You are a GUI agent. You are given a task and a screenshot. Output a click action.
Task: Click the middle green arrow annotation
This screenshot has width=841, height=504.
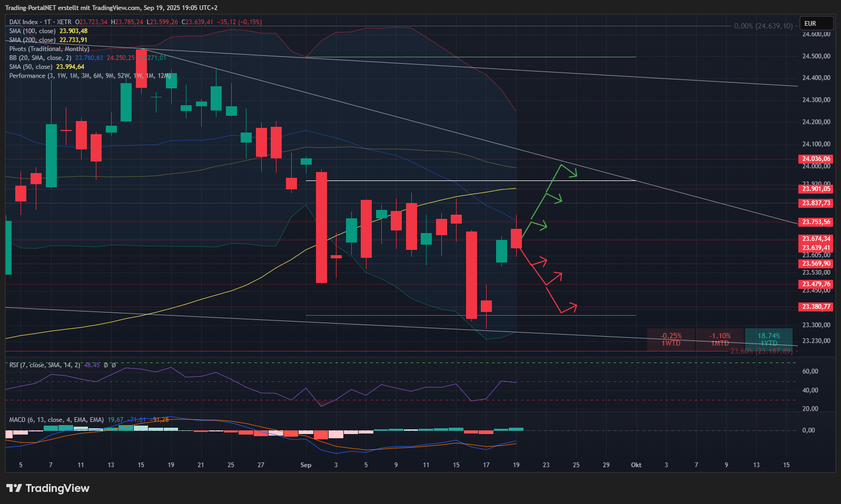553,198
